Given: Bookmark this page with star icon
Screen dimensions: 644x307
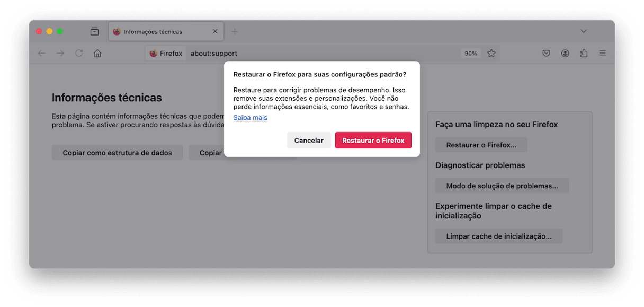Looking at the screenshot, I should coord(491,53).
